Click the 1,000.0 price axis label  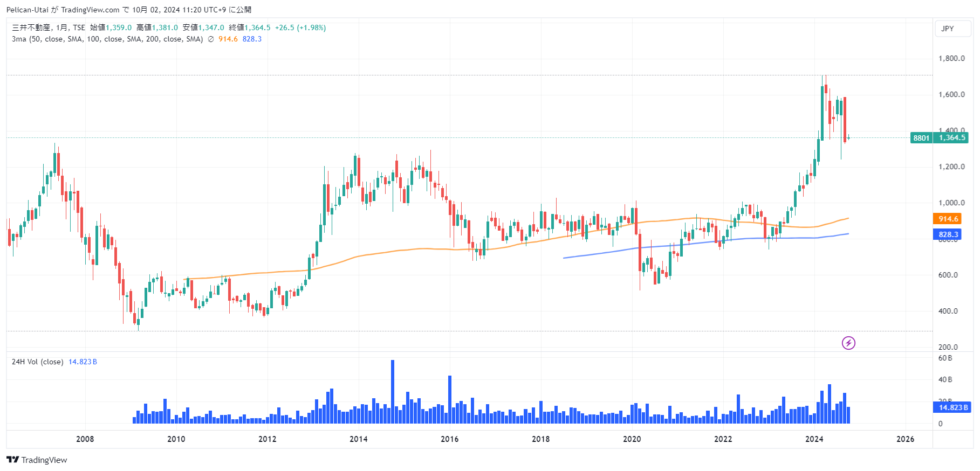point(952,203)
